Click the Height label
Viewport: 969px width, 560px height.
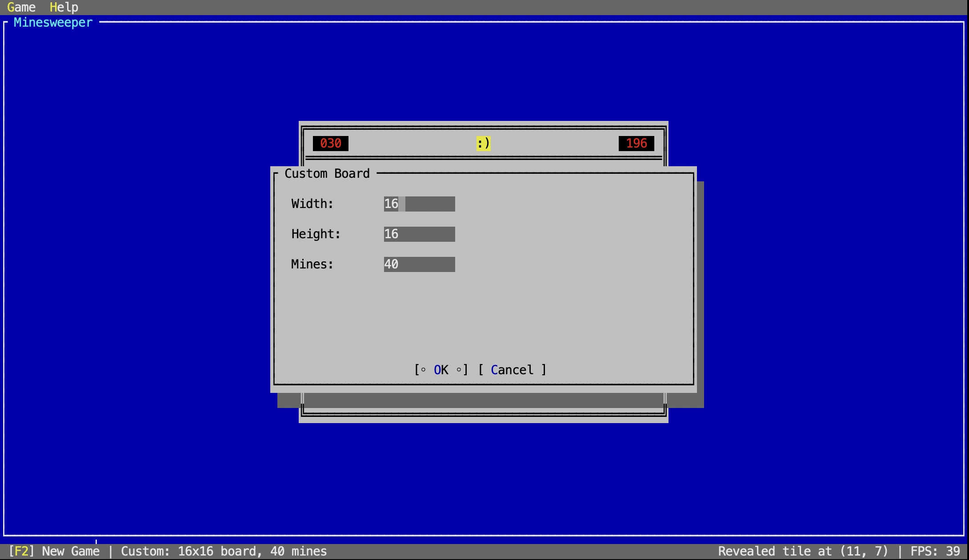[x=316, y=234]
